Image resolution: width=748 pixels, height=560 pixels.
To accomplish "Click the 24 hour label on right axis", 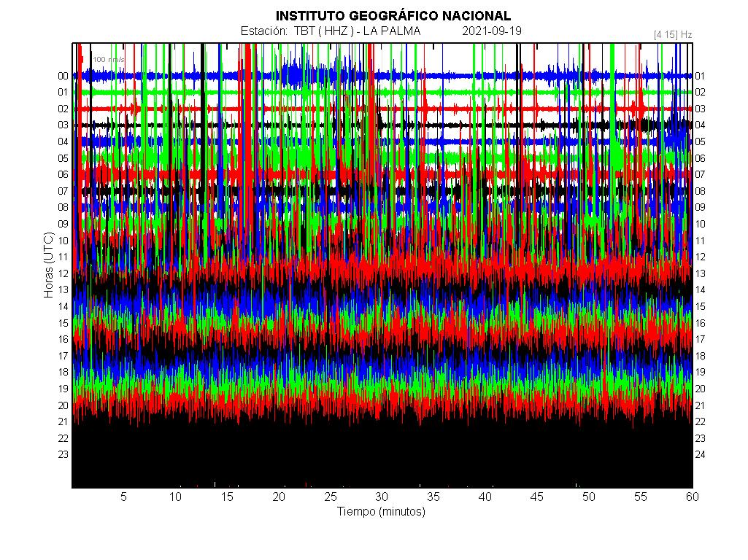I will pos(700,454).
